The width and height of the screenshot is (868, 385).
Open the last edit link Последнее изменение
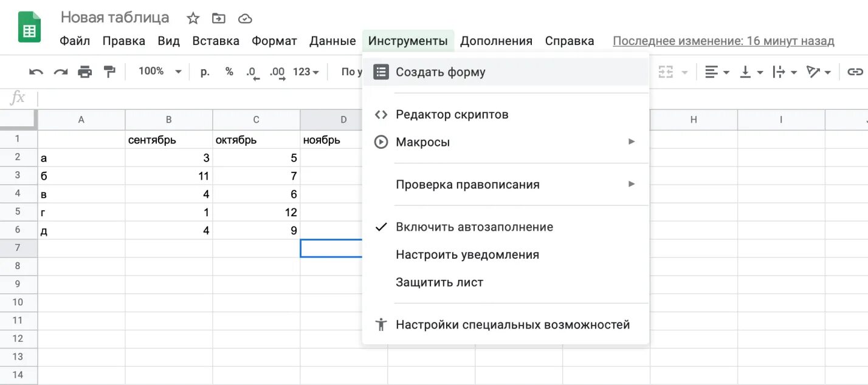[x=723, y=41]
